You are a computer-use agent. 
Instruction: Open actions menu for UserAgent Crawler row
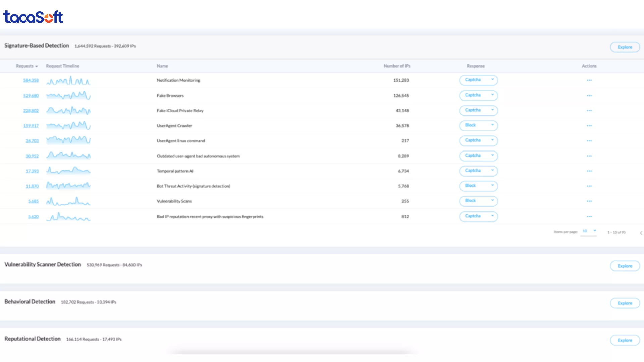(x=589, y=126)
